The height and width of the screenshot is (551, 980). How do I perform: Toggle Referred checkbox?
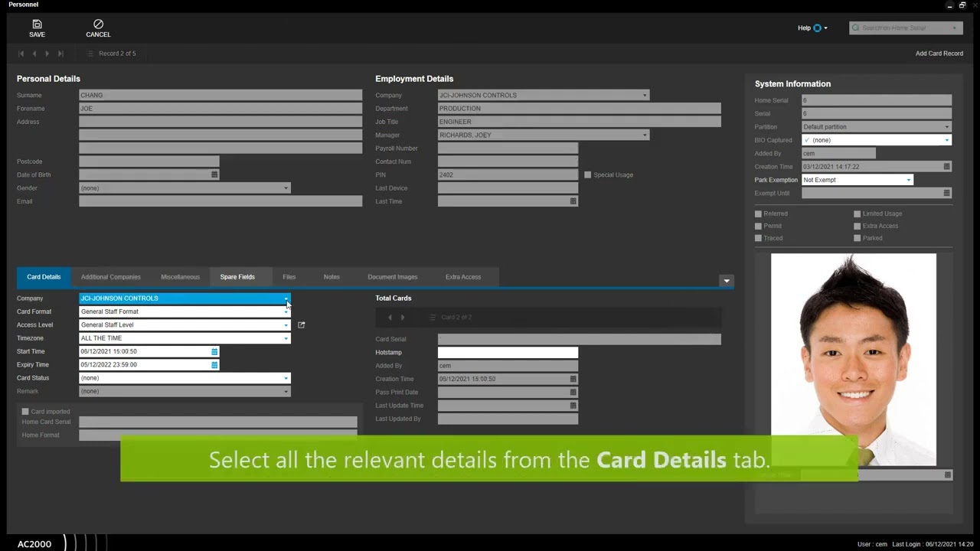[x=758, y=214]
